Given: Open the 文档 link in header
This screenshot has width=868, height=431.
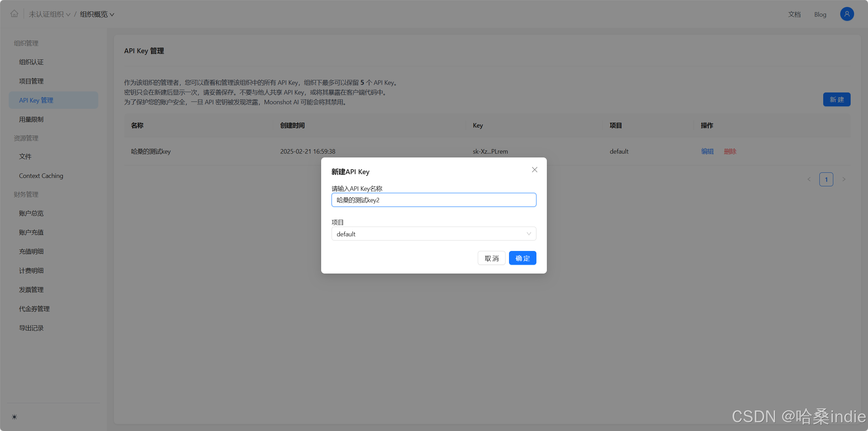Looking at the screenshot, I should tap(794, 15).
